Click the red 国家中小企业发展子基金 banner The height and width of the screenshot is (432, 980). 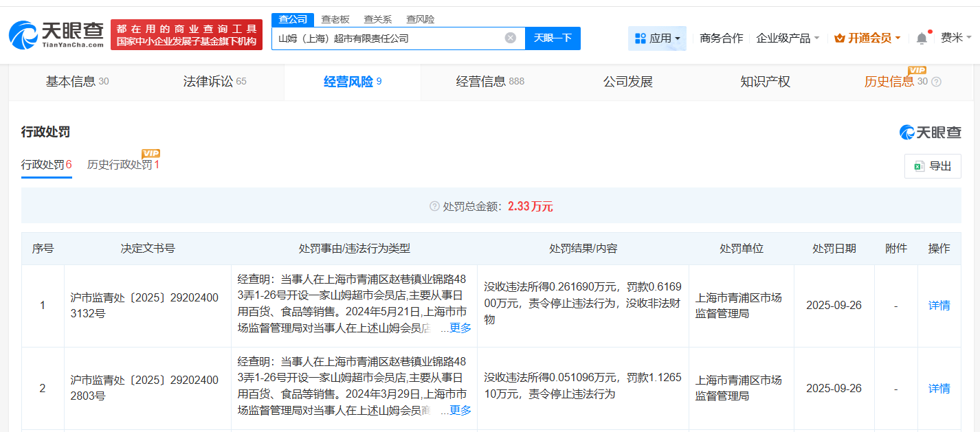tap(186, 34)
